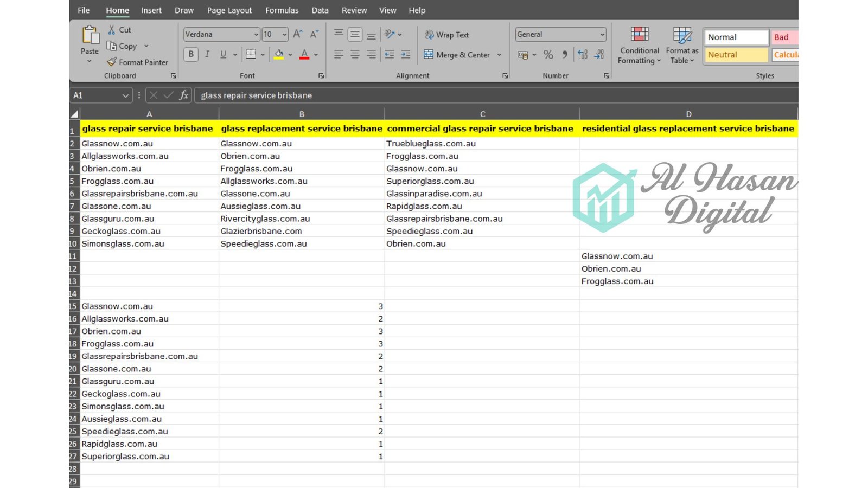Increase the cell indent
Image resolution: width=868 pixels, height=488 pixels.
[406, 54]
